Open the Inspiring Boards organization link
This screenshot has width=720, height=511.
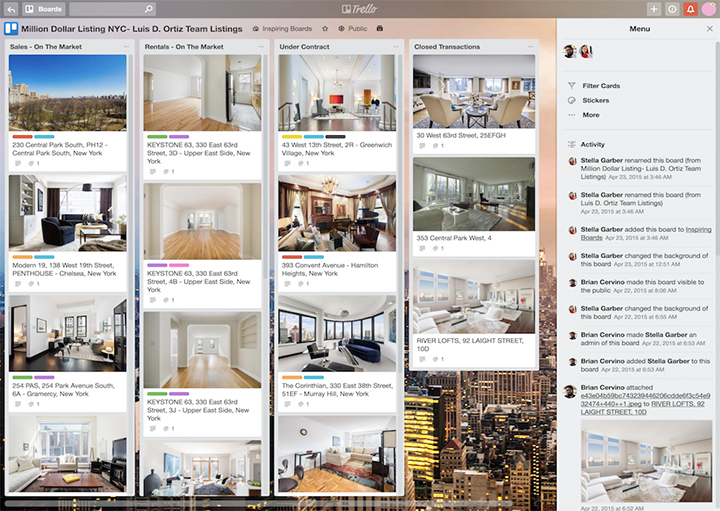pyautogui.click(x=282, y=28)
